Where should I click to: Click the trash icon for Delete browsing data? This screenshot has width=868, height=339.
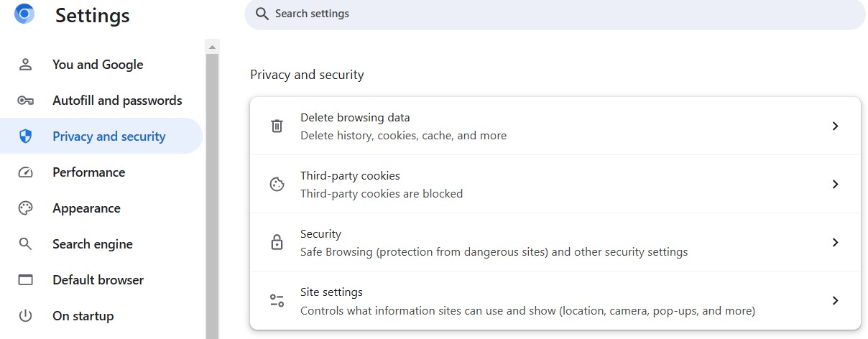pos(277,126)
